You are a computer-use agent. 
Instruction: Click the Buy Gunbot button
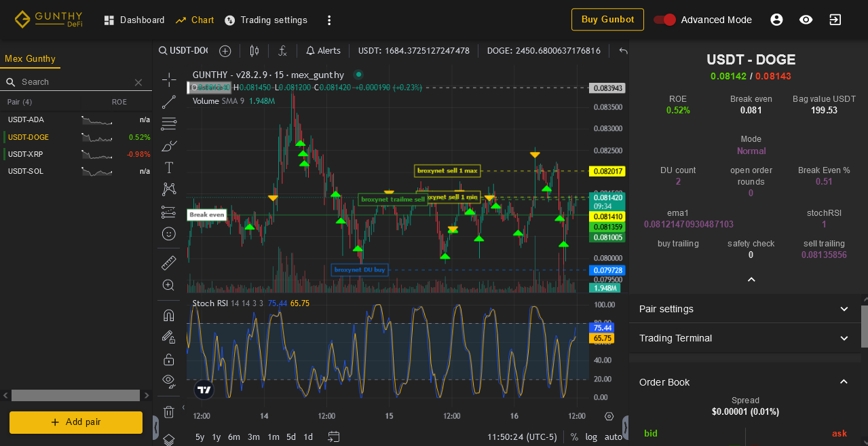coord(607,20)
